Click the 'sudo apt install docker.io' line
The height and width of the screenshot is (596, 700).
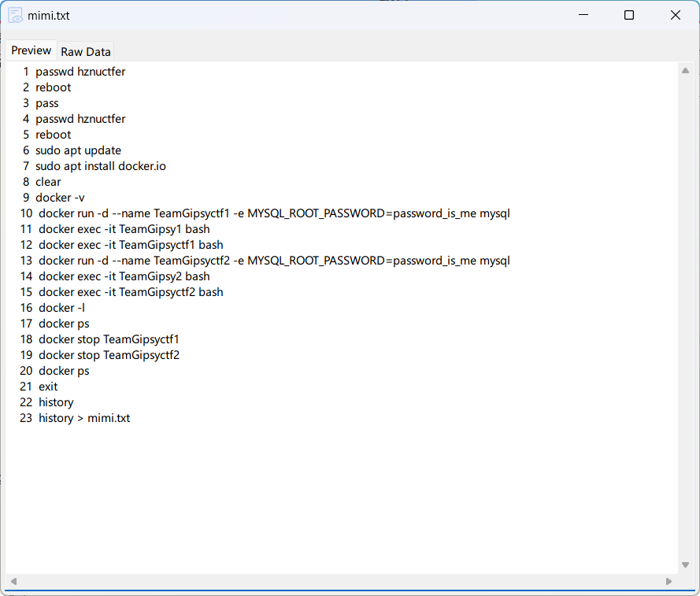(101, 166)
